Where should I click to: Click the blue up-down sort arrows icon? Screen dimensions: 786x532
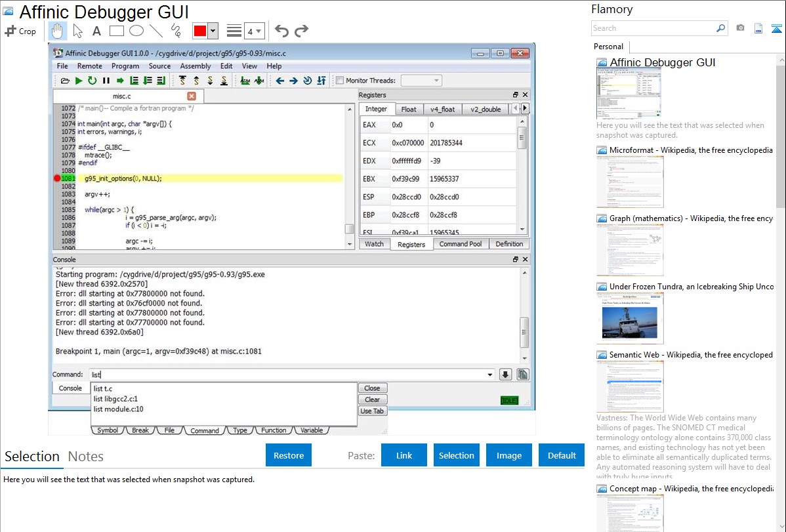click(321, 81)
